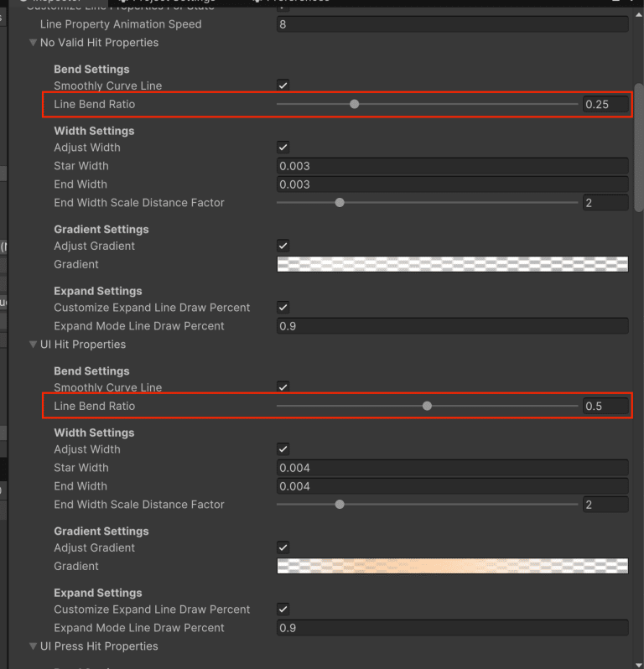Disable Smoothly Curve Line under No Valid Hit
644x669 pixels.
click(283, 86)
